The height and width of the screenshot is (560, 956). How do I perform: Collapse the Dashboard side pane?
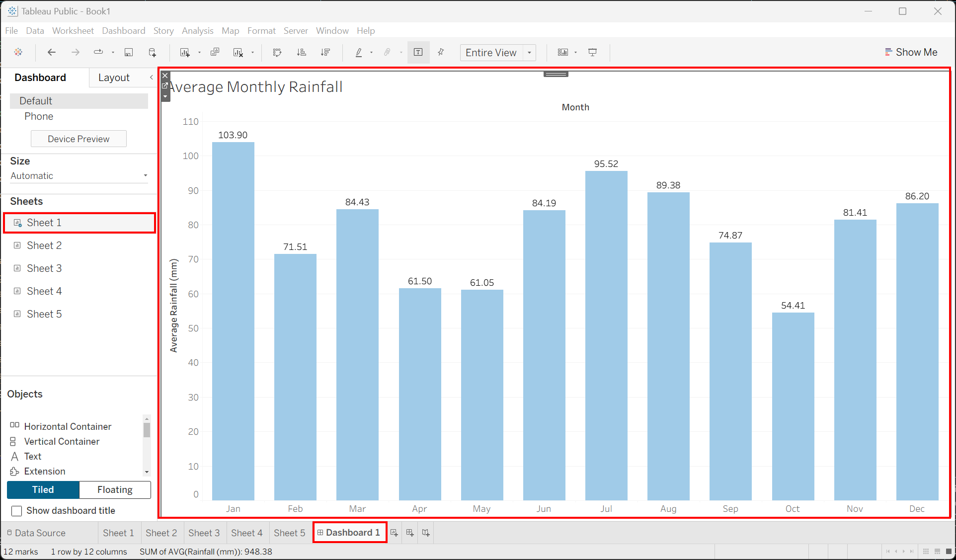pos(152,77)
